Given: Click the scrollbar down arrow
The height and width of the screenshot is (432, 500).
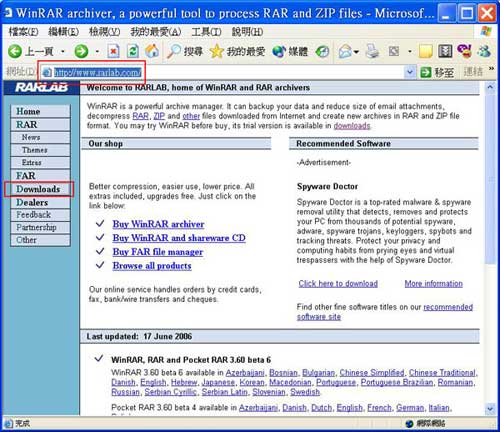Looking at the screenshot, I should [490, 409].
